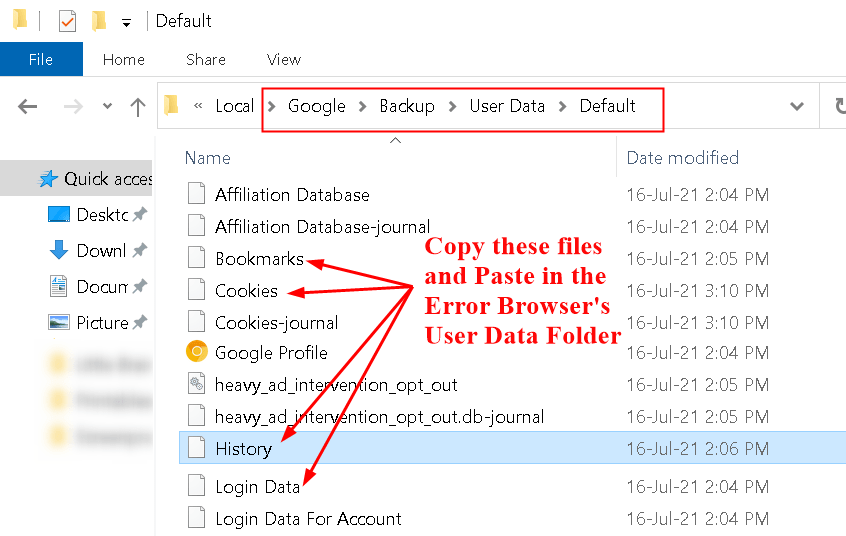Click the Pictures icon in sidebar
Screen dimensions: 846x536
pos(59,323)
